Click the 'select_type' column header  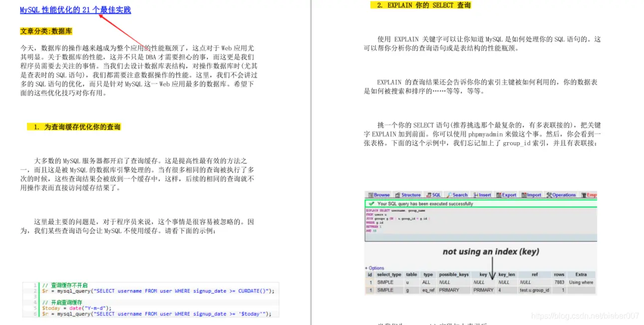[x=389, y=275]
